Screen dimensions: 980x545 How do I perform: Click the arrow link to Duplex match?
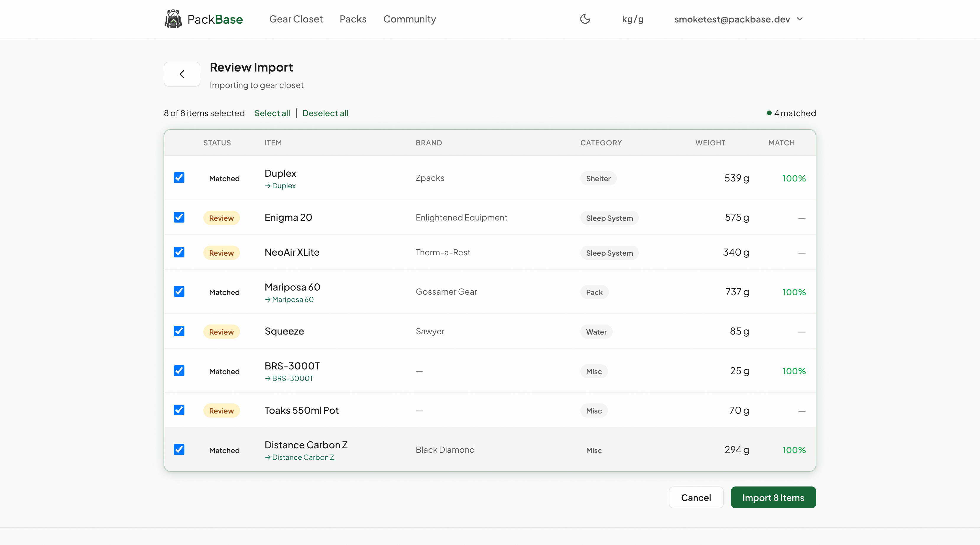click(x=280, y=186)
